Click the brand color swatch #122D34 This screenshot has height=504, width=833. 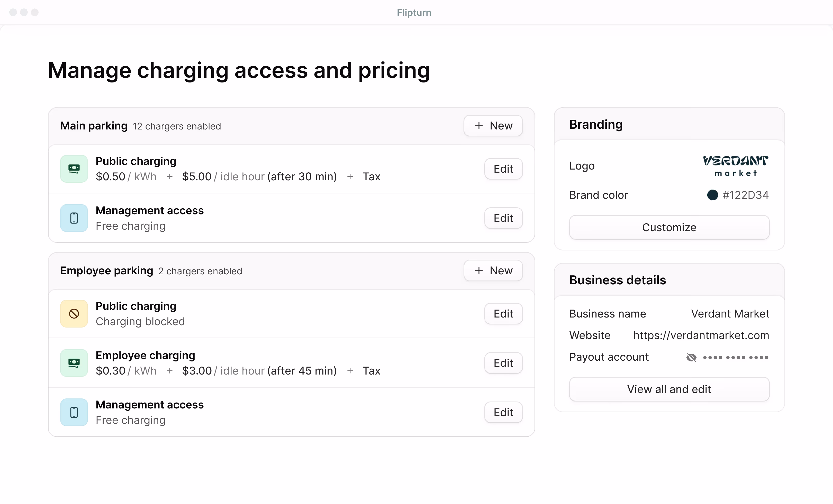[x=713, y=195]
